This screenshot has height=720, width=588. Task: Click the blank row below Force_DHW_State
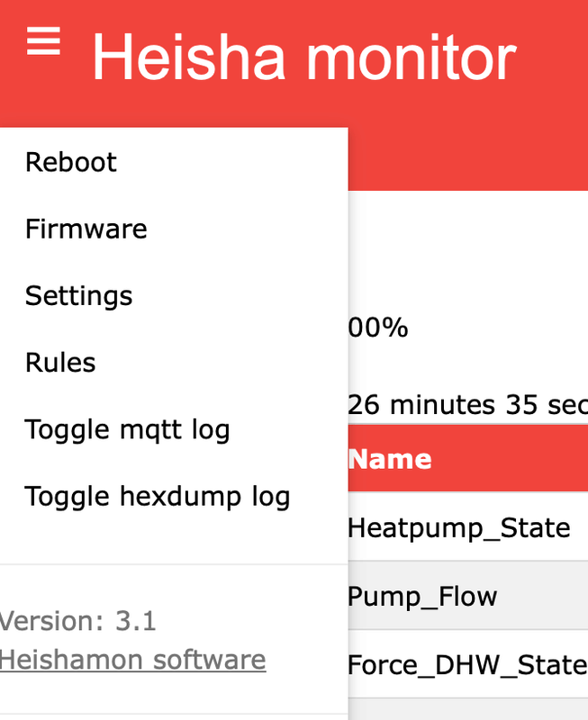(466, 709)
